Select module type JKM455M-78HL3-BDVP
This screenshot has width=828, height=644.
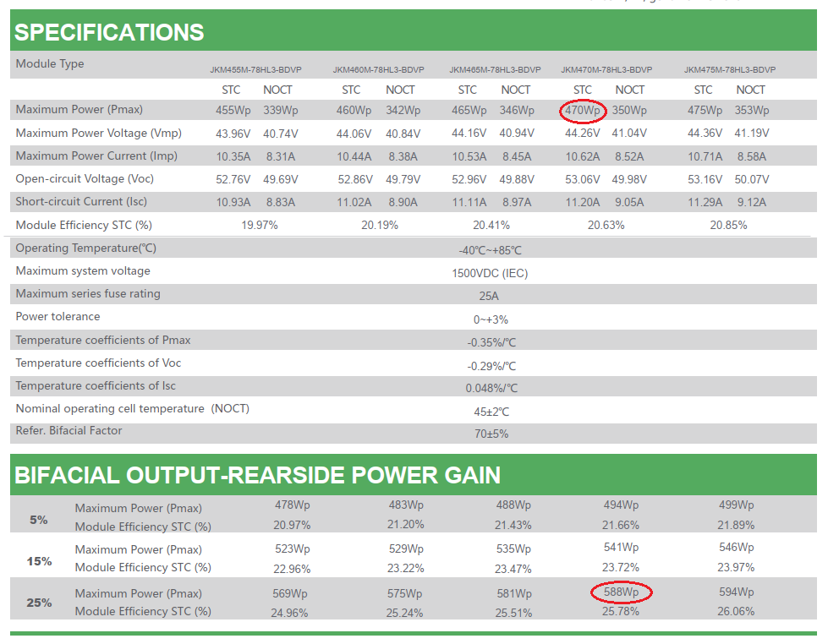255,69
